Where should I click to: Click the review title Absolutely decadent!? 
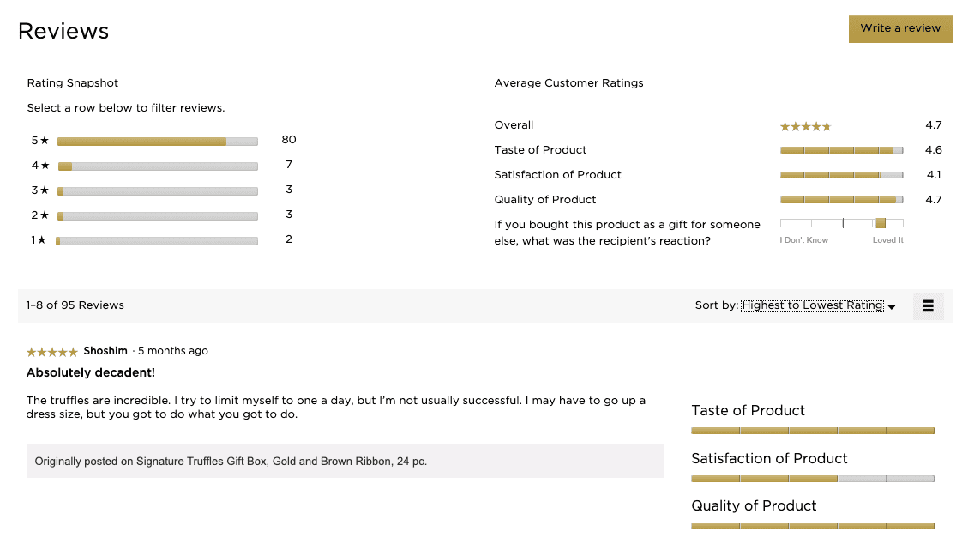91,373
